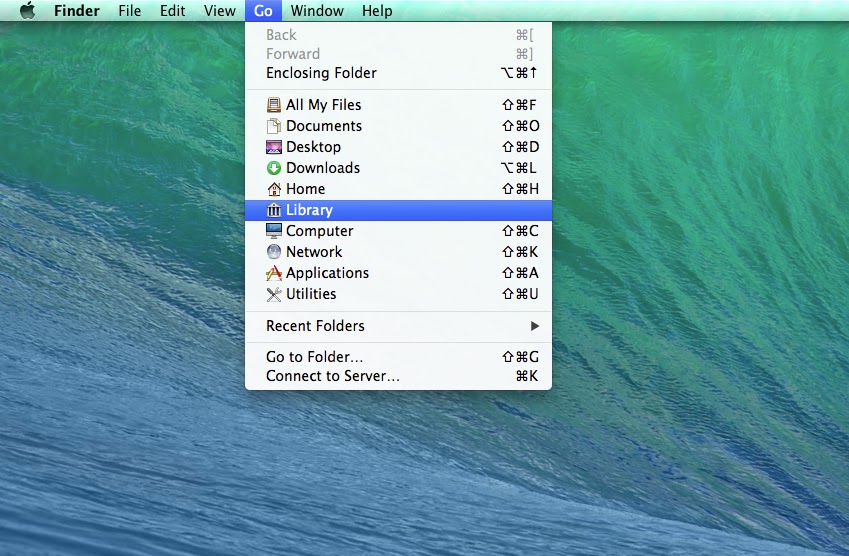Open the Apple menu logo
Image resolution: width=849 pixels, height=556 pixels.
[x=28, y=10]
